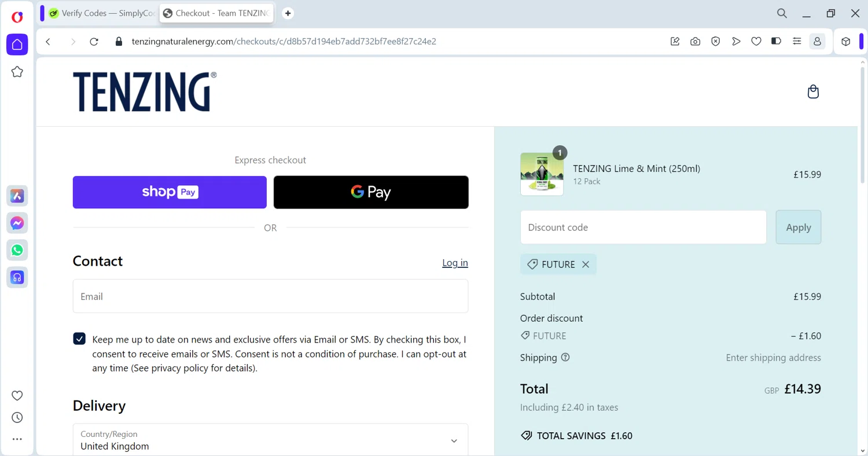Click the Express checkout label

click(270, 160)
